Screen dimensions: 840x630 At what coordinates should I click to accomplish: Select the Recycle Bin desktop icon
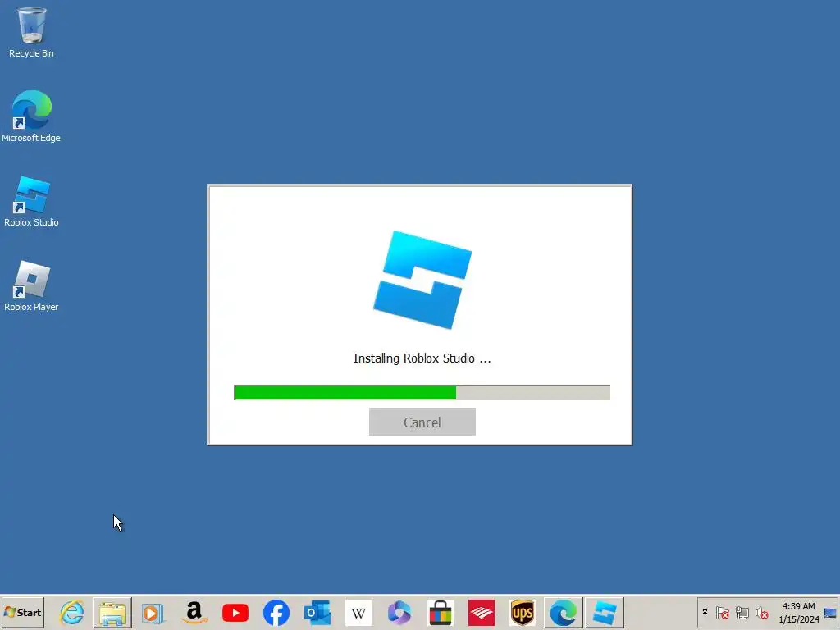pyautogui.click(x=31, y=33)
